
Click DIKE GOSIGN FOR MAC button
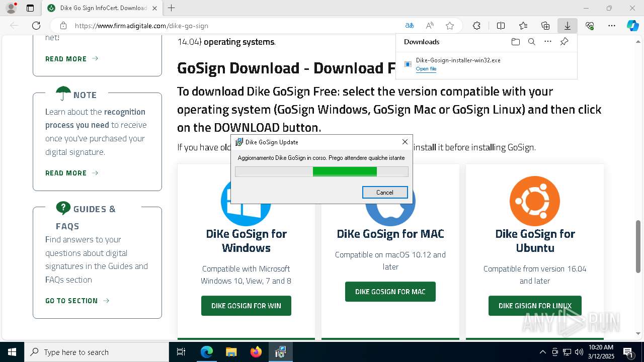(390, 292)
